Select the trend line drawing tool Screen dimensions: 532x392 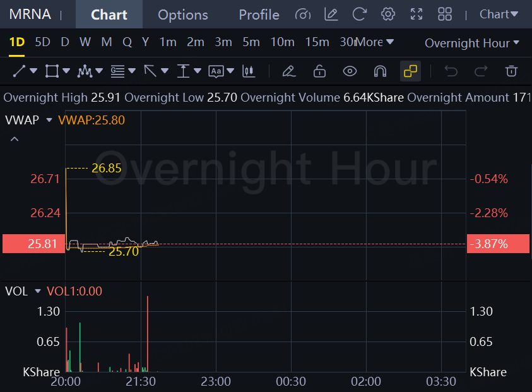[x=19, y=71]
